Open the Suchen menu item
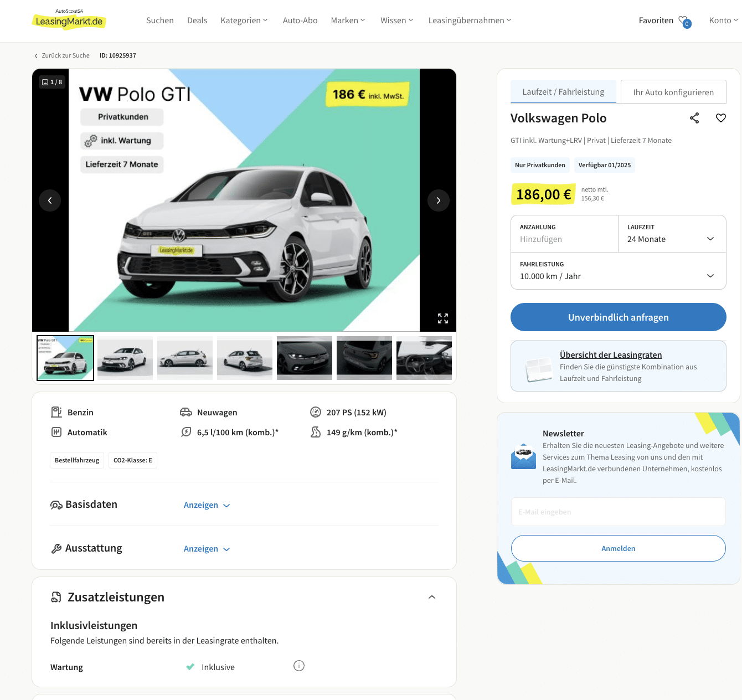The width and height of the screenshot is (742, 700). point(160,20)
